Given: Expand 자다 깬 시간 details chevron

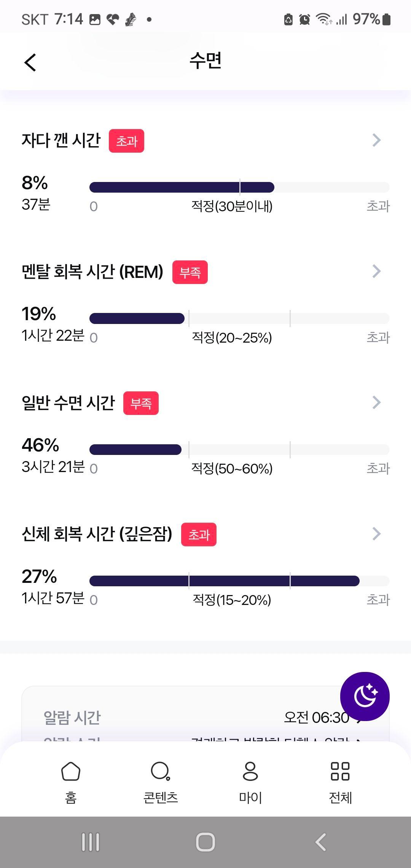Looking at the screenshot, I should click(376, 140).
